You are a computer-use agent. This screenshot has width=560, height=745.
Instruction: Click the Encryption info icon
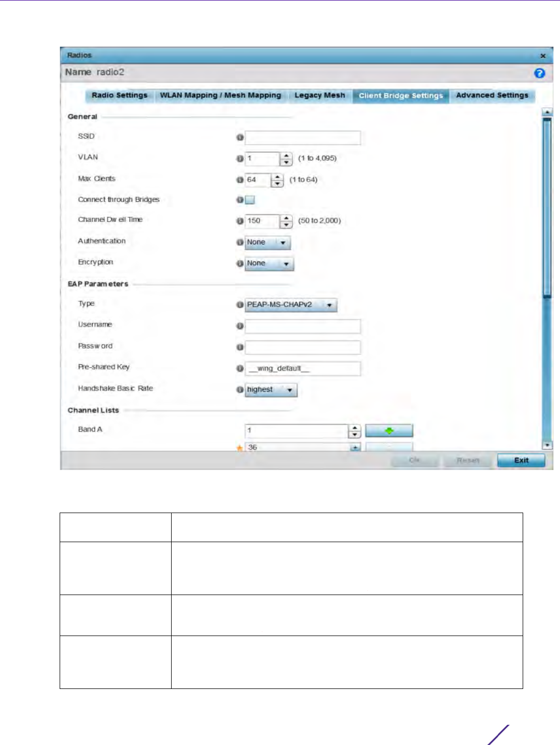(240, 264)
